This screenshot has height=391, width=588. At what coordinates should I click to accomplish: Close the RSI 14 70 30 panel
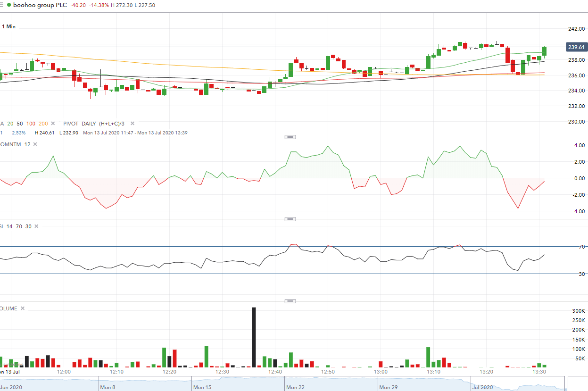click(x=36, y=226)
